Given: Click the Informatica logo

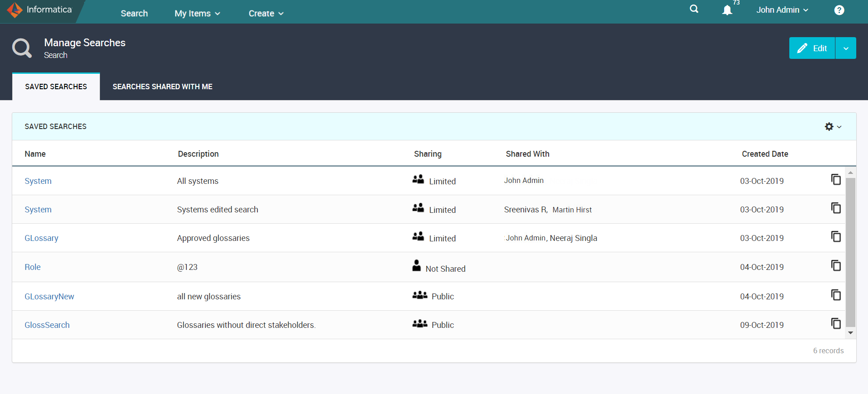Looking at the screenshot, I should (40, 10).
